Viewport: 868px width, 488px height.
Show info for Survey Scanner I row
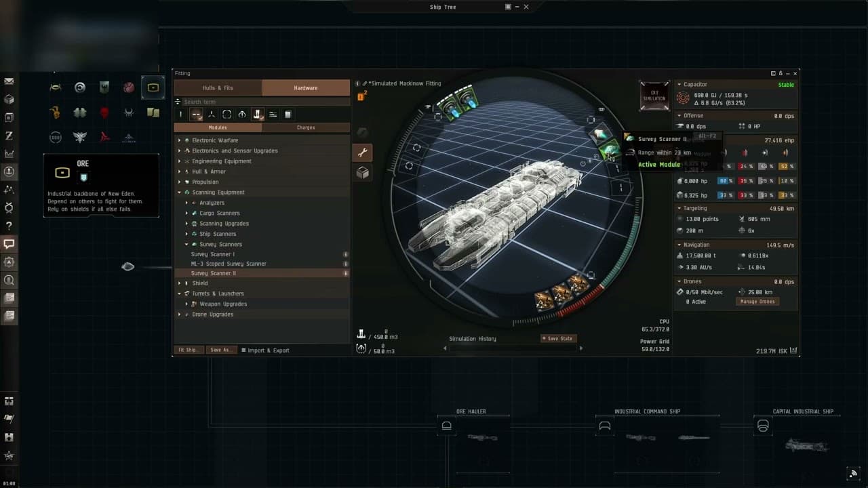pos(346,254)
